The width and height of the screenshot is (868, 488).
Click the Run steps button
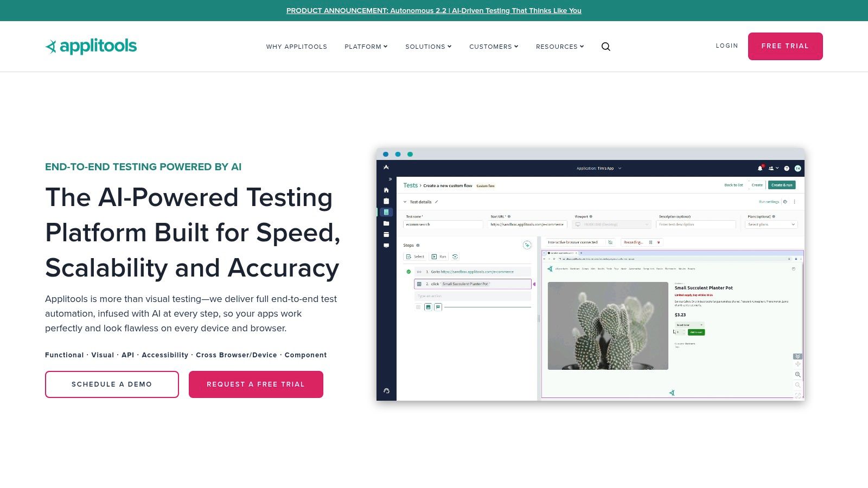click(439, 256)
